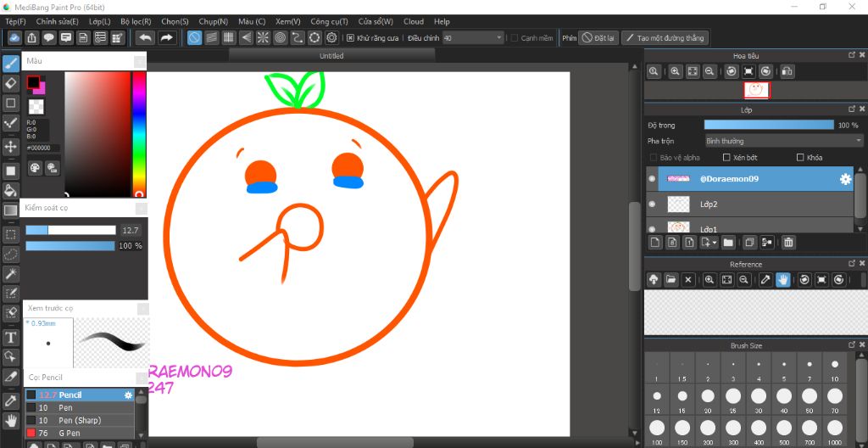The image size is (868, 448).
Task: Enable the curve snap guide
Action: click(x=298, y=37)
